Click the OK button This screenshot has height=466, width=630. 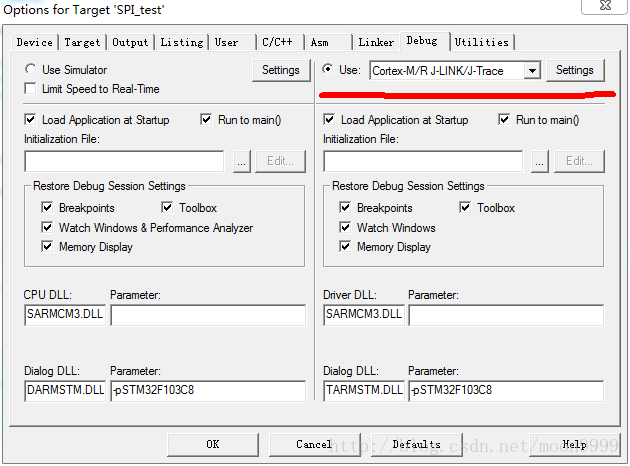(213, 444)
